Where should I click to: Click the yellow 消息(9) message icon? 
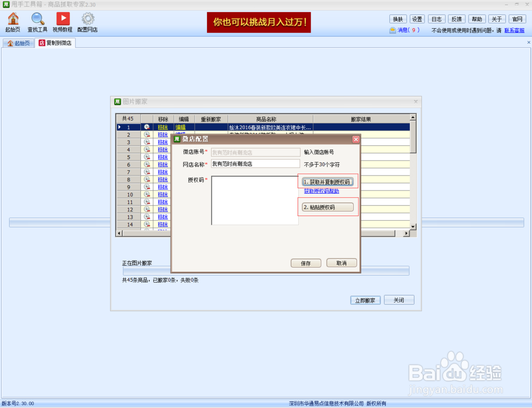coord(402,30)
